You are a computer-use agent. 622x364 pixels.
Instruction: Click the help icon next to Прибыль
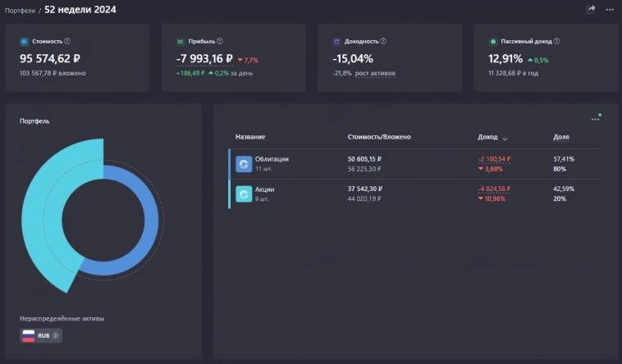218,41
